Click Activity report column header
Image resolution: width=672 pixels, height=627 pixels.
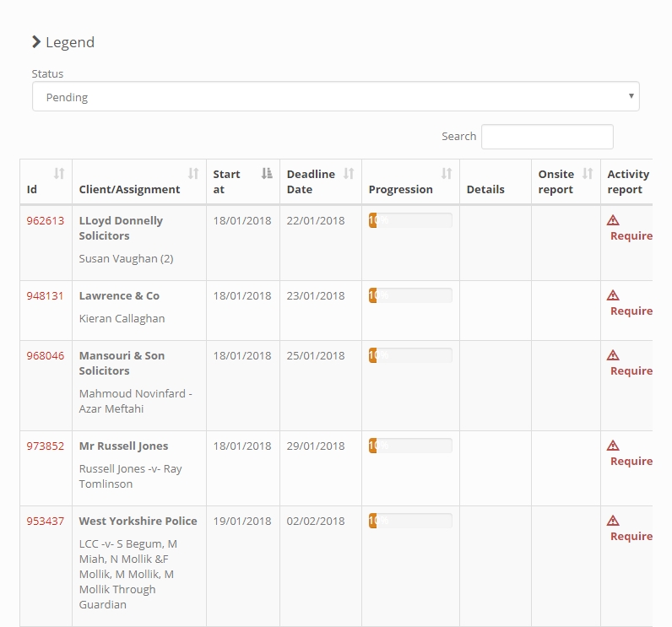(628, 181)
